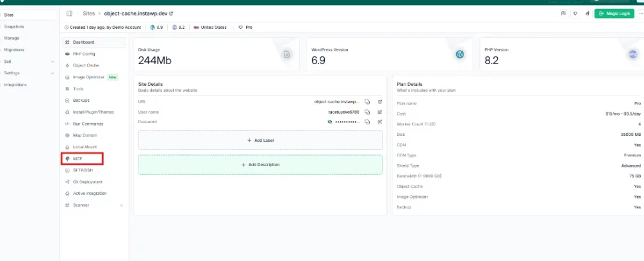Image resolution: width=644 pixels, height=261 pixels.
Task: Click the tag icon next to the flag
Action: 575,13
